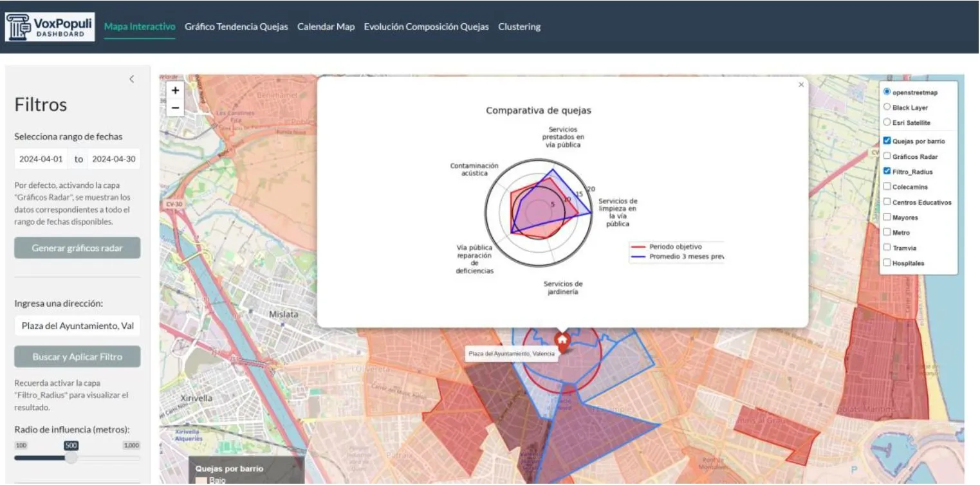Click the Quejas por barrio legend title
Image resolution: width=980 pixels, height=485 pixels.
coord(229,469)
